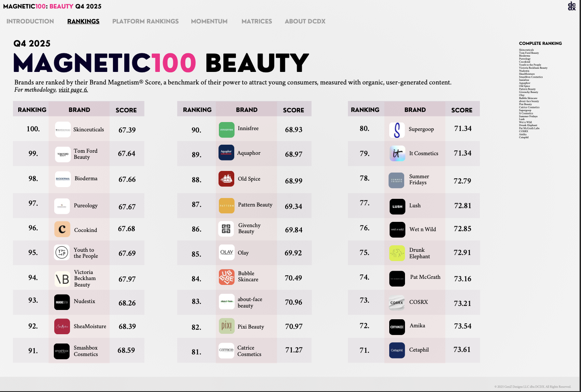
Task: Click the Skinceuticals brand logo
Action: click(x=63, y=130)
